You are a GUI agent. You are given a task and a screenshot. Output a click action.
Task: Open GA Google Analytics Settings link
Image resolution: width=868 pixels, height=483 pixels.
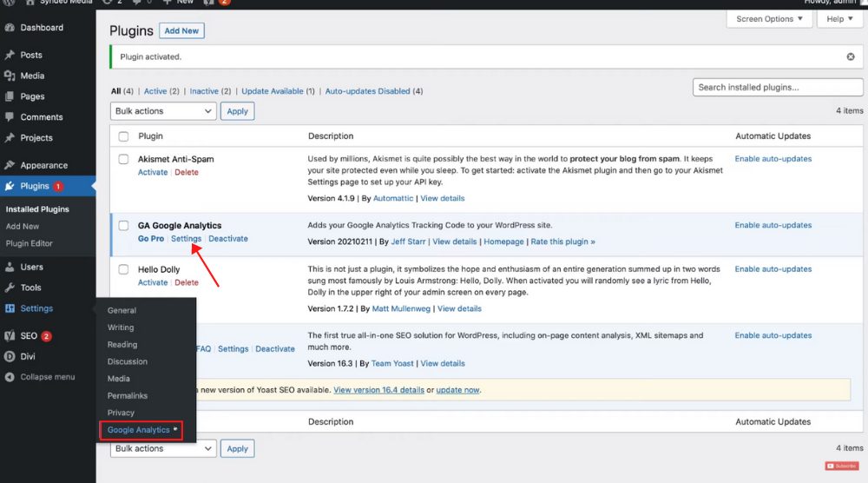186,239
